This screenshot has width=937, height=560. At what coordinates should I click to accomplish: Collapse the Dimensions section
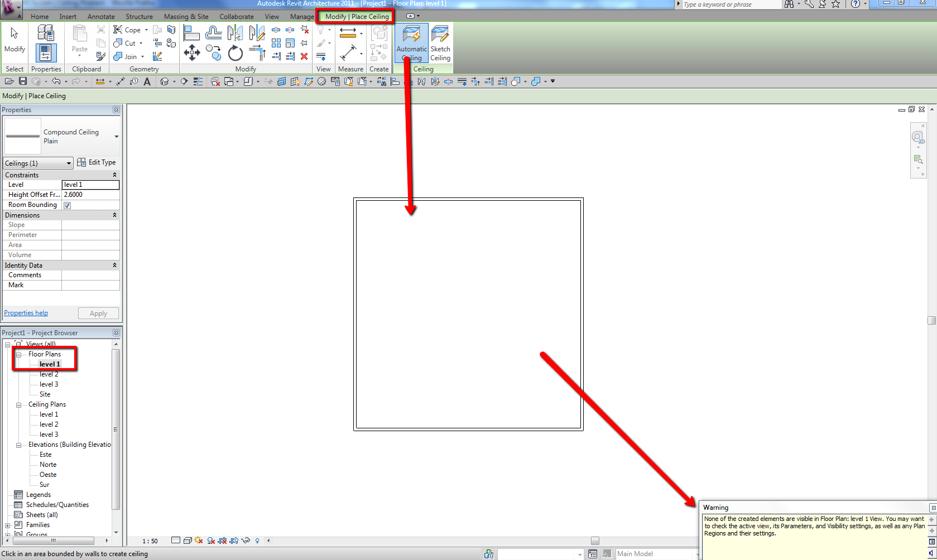(115, 215)
